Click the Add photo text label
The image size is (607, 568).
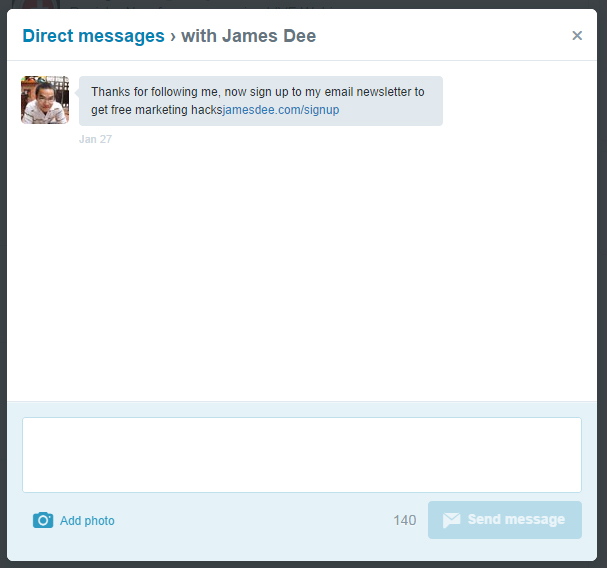[x=87, y=521]
